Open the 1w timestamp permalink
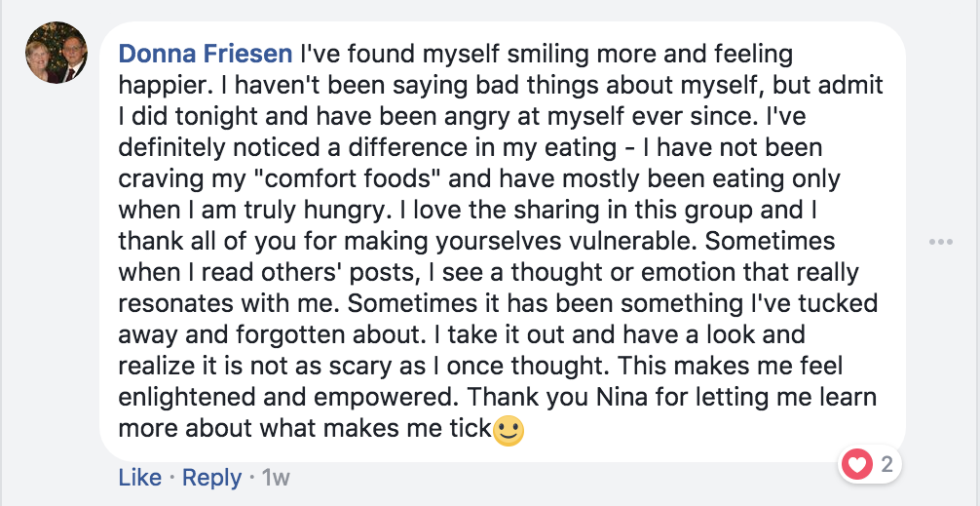Image resolution: width=980 pixels, height=506 pixels. click(x=276, y=479)
